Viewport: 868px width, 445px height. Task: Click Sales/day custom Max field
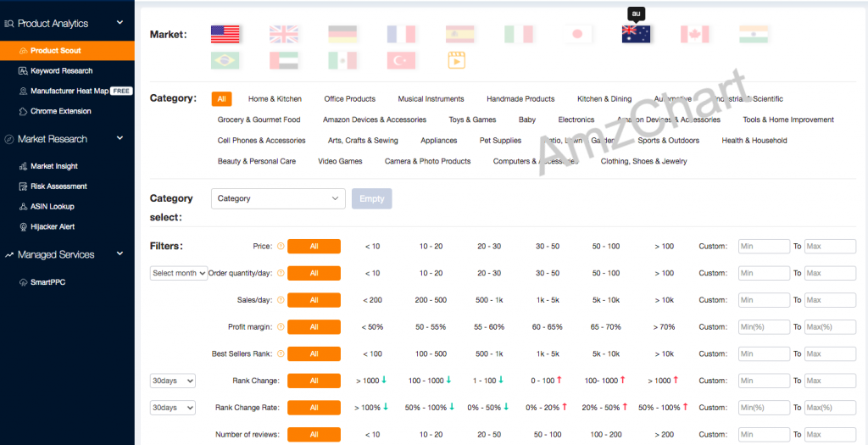click(830, 300)
